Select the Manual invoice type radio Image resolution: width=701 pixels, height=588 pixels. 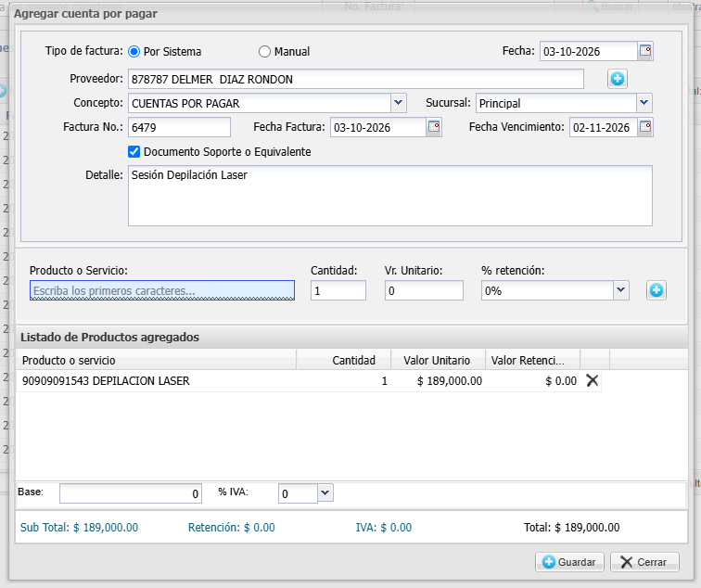pyautogui.click(x=264, y=52)
